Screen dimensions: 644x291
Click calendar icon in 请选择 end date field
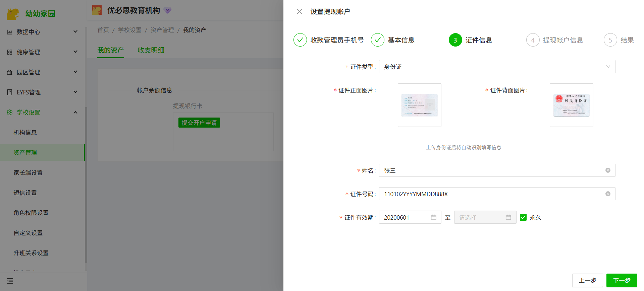(508, 217)
